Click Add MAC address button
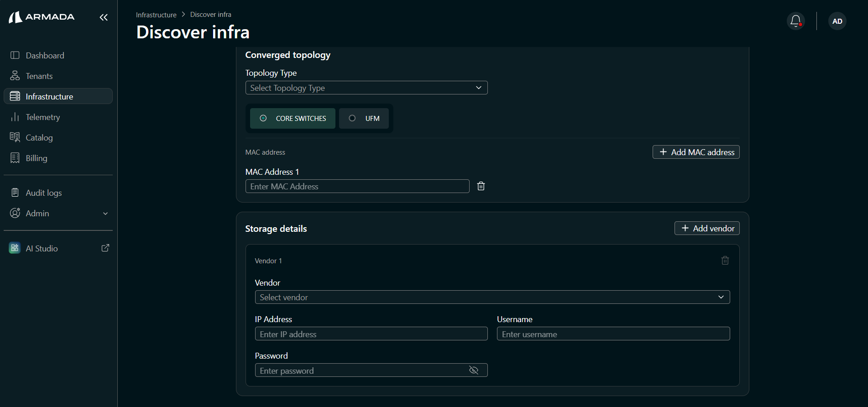The height and width of the screenshot is (407, 868). click(696, 152)
